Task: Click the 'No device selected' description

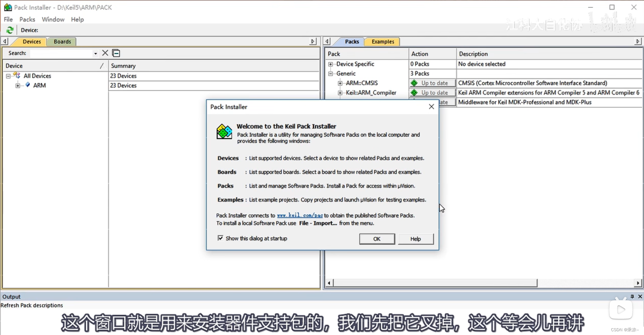Action: pos(482,64)
